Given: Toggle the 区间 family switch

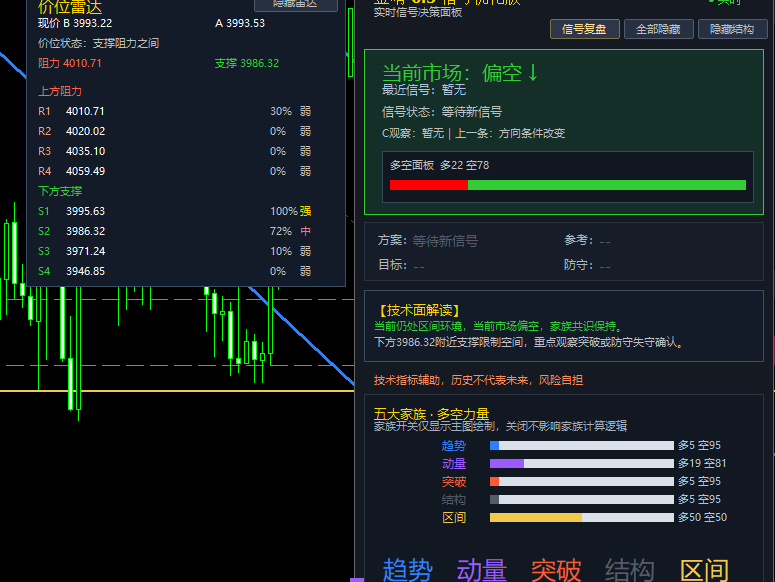Looking at the screenshot, I should coord(704,570).
